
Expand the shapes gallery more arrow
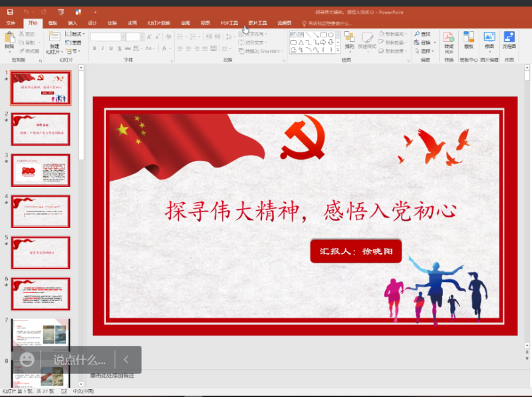coord(338,50)
